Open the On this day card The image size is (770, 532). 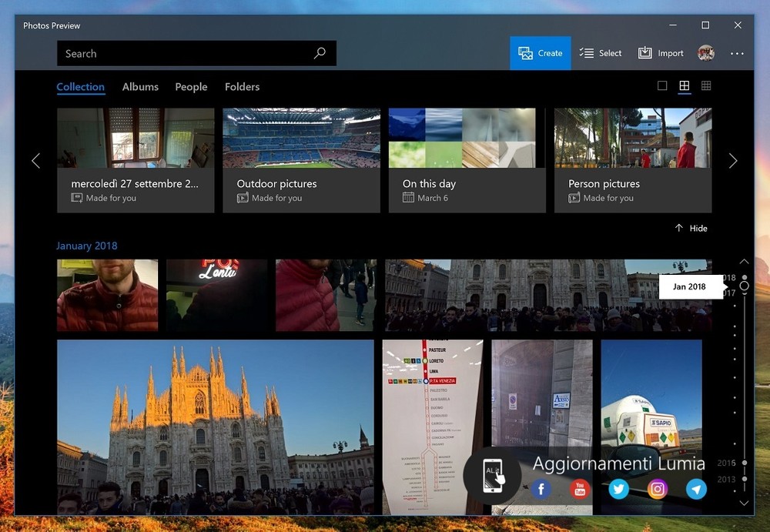pyautogui.click(x=467, y=161)
